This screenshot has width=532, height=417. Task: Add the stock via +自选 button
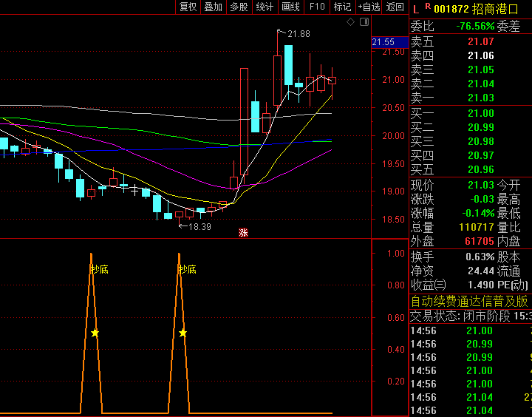(369, 7)
